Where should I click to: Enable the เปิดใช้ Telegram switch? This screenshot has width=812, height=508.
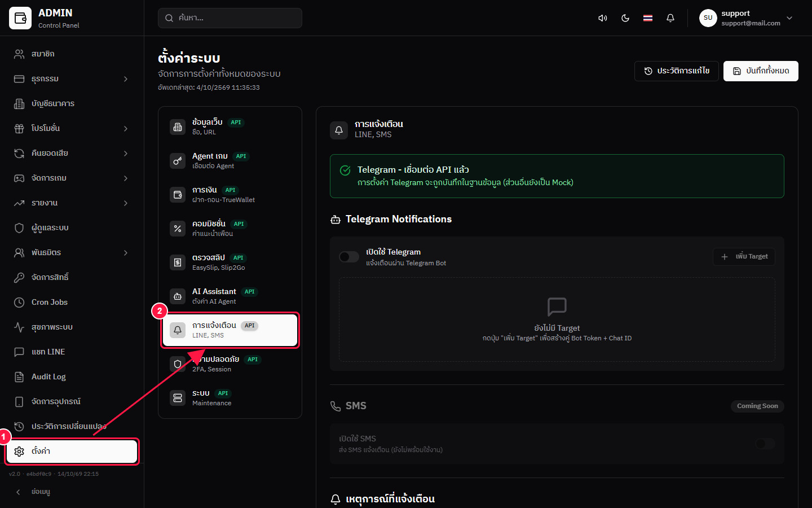(349, 257)
